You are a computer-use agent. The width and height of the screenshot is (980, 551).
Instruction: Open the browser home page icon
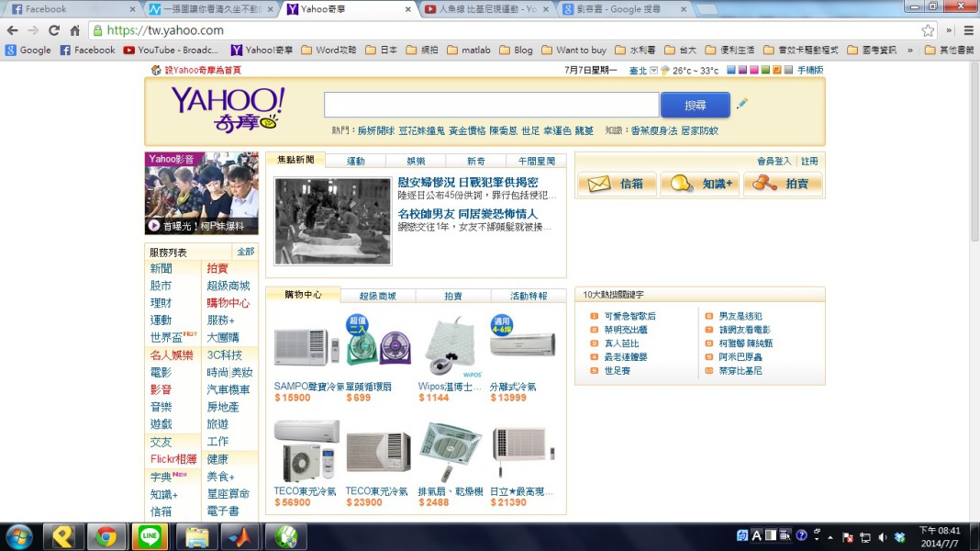[75, 30]
